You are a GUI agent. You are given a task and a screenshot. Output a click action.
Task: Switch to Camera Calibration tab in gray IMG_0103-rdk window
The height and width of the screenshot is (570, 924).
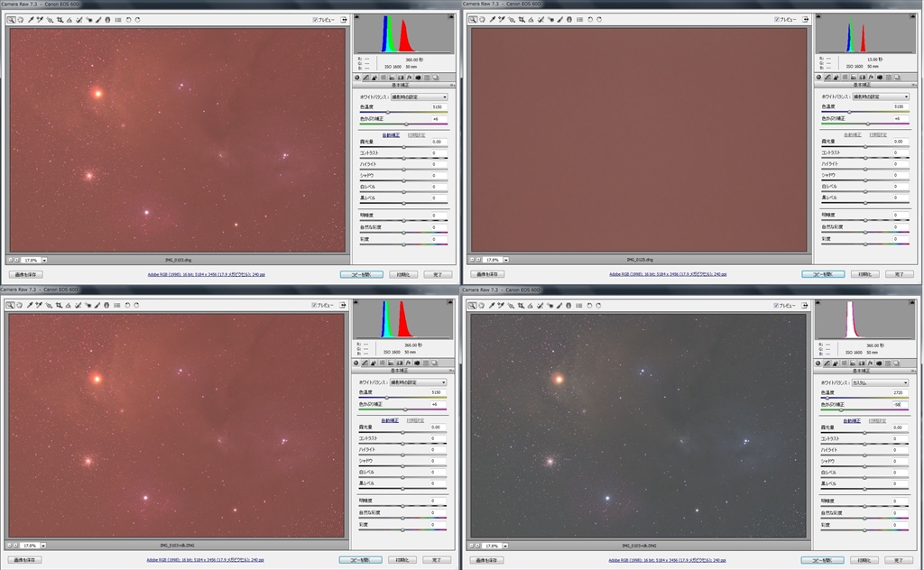click(x=879, y=363)
